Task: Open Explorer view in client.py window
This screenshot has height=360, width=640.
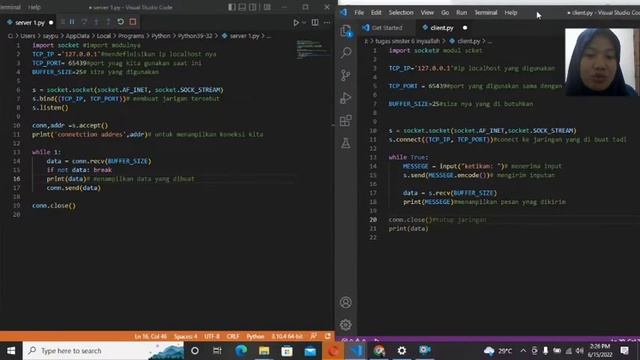Action: coord(346,30)
